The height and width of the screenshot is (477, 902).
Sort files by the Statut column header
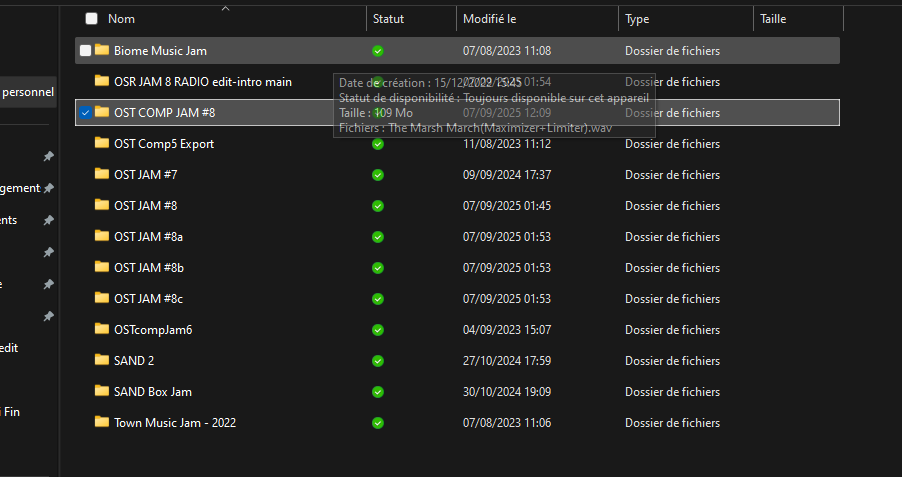point(389,19)
